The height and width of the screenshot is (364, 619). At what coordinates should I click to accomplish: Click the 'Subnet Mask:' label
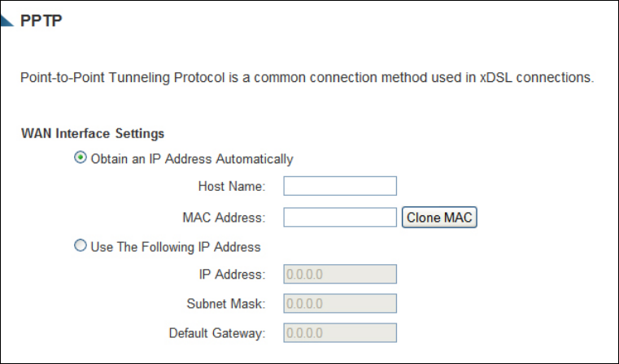click(x=226, y=304)
